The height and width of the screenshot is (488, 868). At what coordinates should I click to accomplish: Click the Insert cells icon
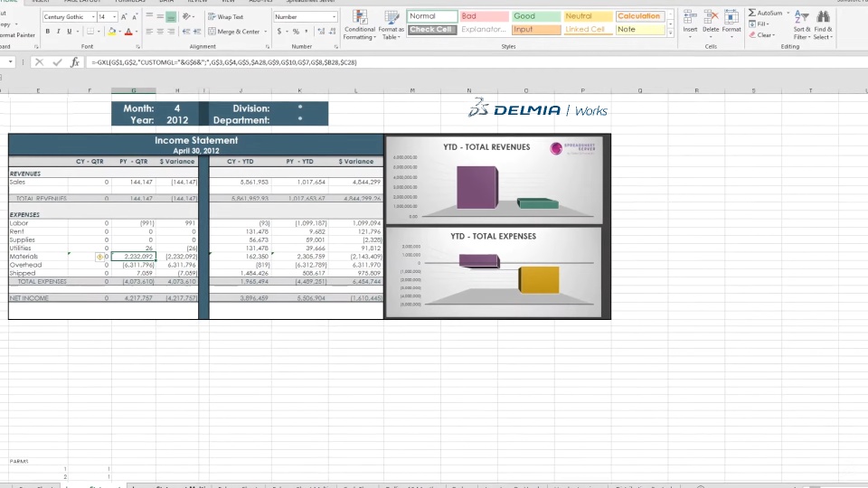[690, 18]
